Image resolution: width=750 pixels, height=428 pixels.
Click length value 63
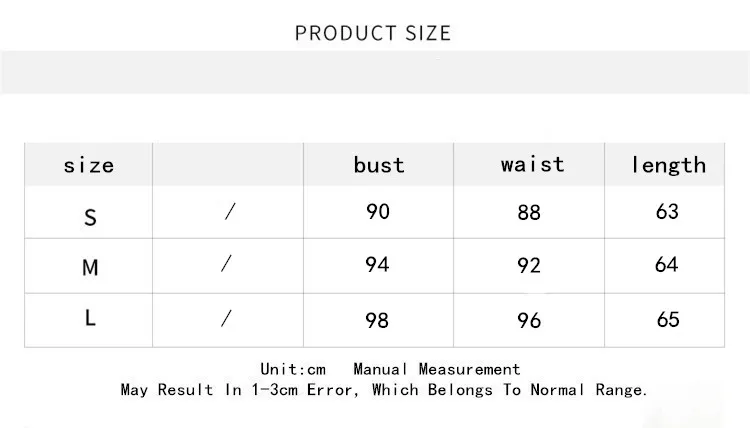[667, 211]
